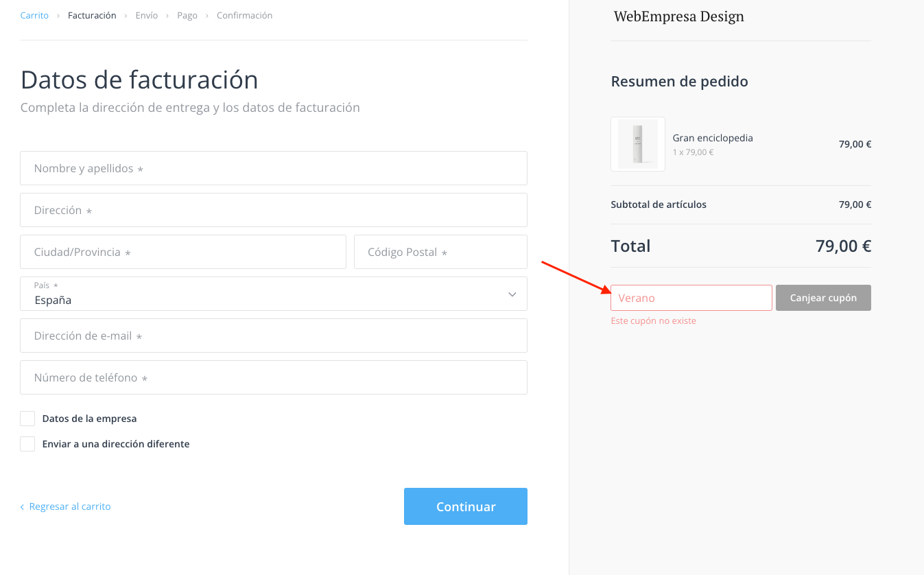
Task: Enable Enviar a una dirección diferente checkbox
Action: [27, 444]
